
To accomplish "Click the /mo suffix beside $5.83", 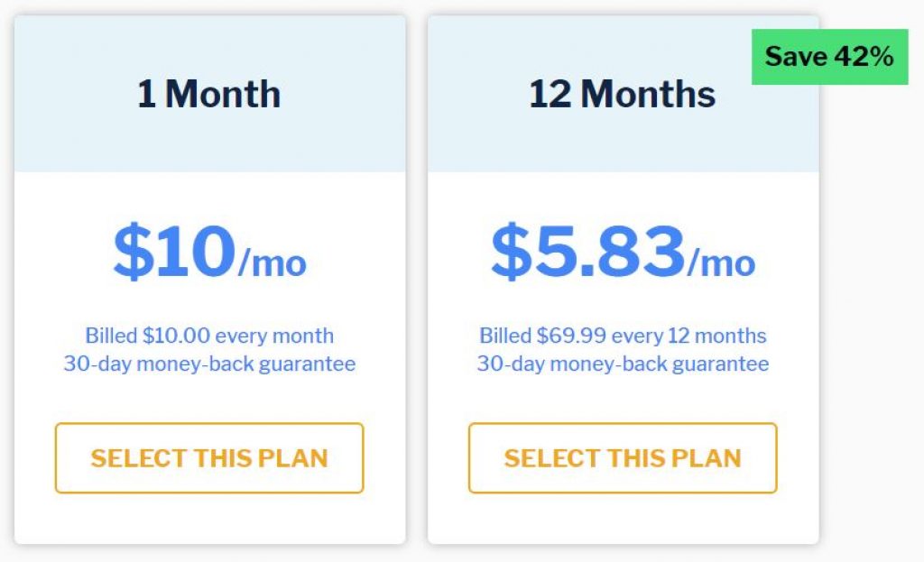I will click(721, 263).
